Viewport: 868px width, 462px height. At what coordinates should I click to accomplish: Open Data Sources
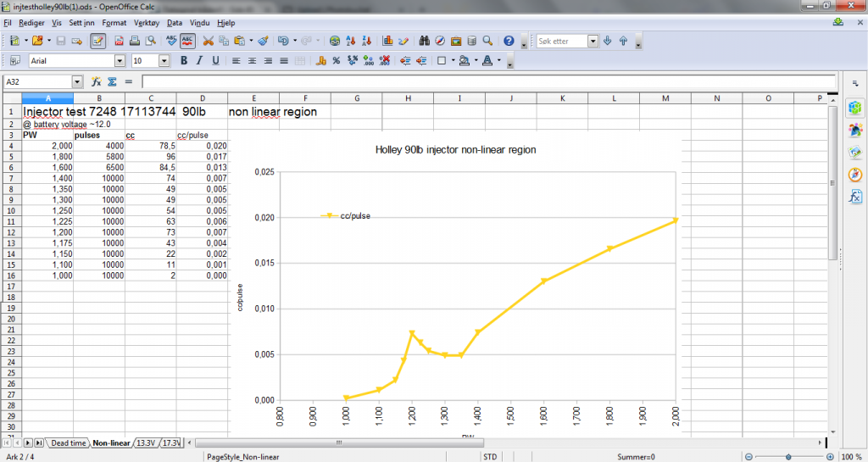click(471, 41)
